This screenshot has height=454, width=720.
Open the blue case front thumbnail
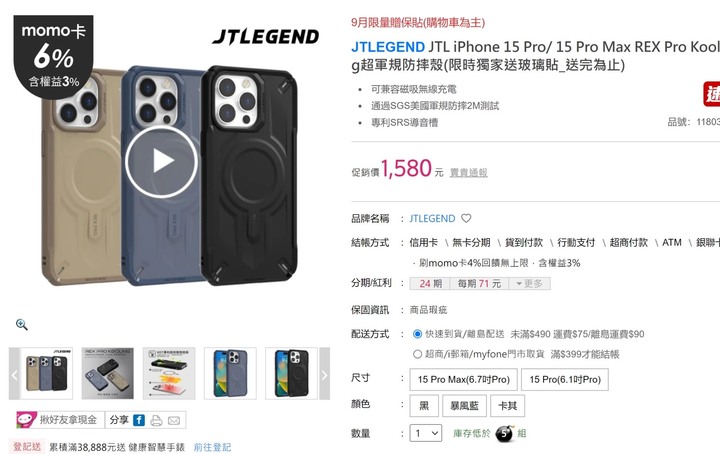point(231,374)
